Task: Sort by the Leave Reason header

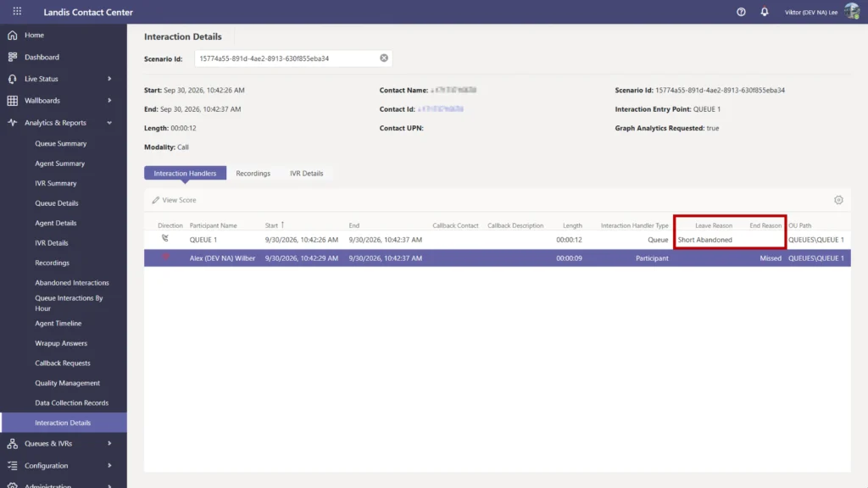Action: 714,225
